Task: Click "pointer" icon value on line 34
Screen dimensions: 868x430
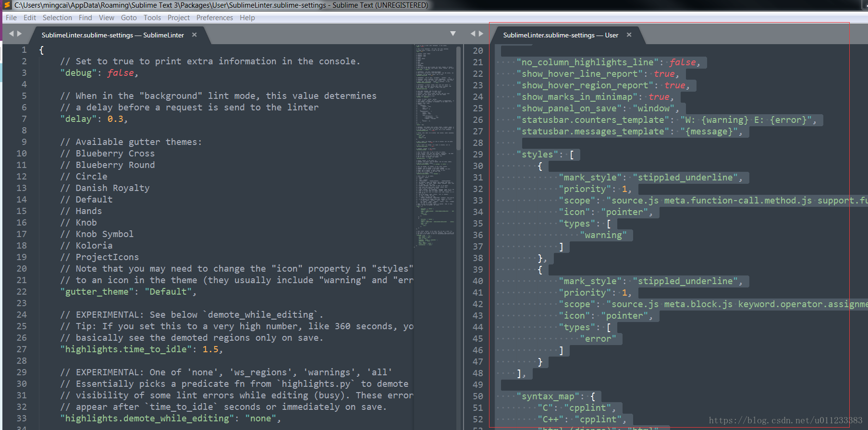Action: coord(624,212)
